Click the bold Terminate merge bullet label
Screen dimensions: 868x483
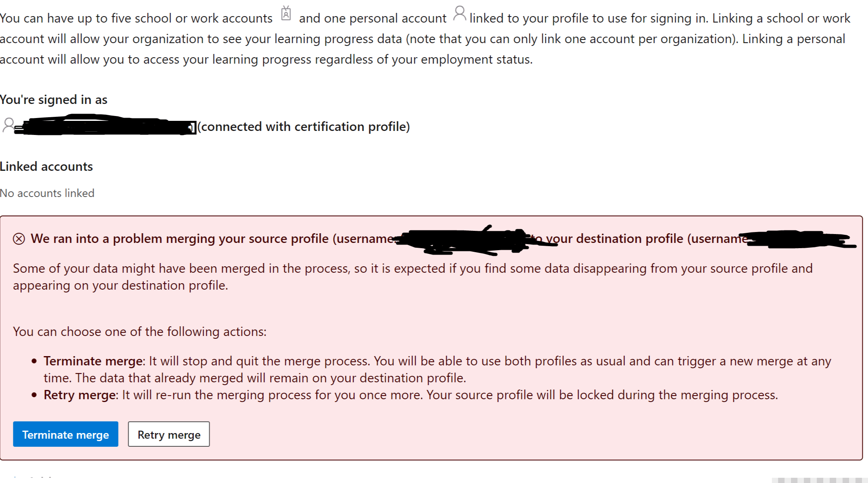[93, 361]
